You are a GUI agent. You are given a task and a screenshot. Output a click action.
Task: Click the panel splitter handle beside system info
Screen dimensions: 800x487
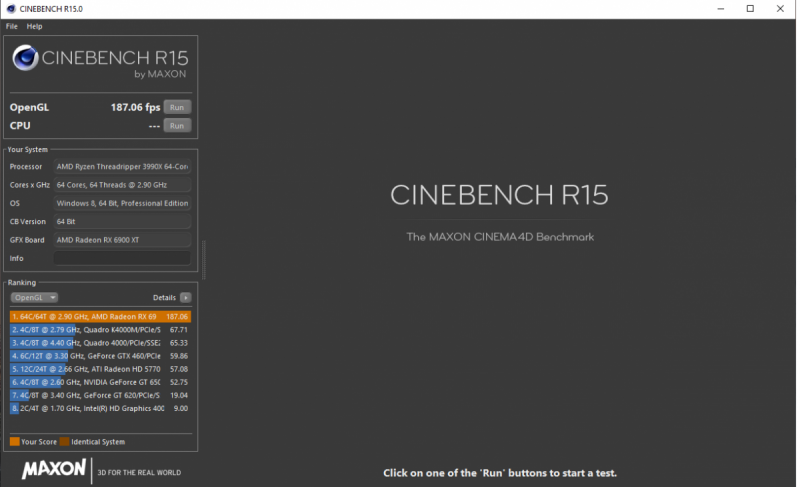click(204, 260)
